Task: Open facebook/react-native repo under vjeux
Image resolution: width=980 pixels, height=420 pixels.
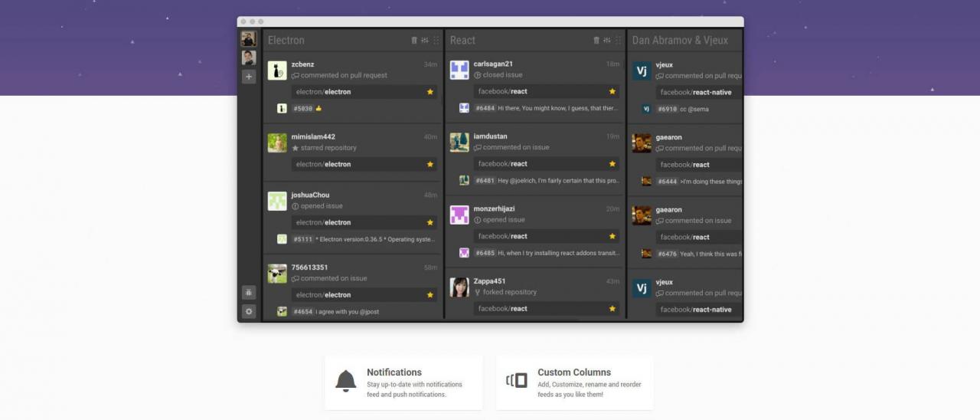Action: click(x=695, y=92)
